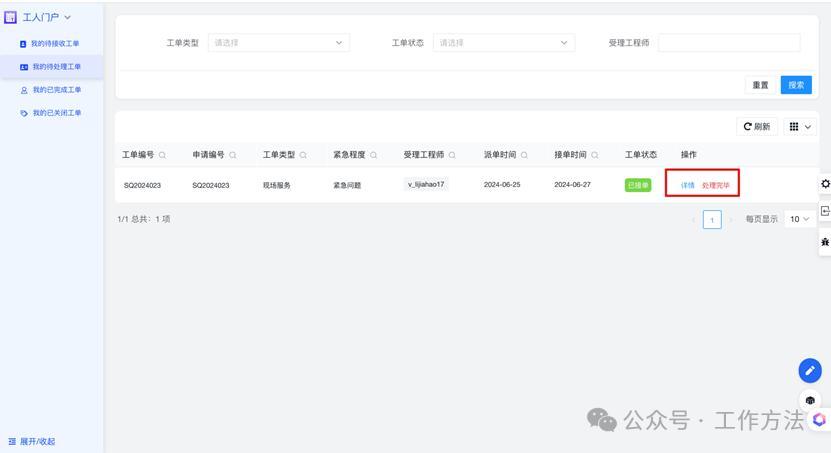Open the 工单状态 filter dropdown
Image resolution: width=831 pixels, height=453 pixels.
pos(504,43)
